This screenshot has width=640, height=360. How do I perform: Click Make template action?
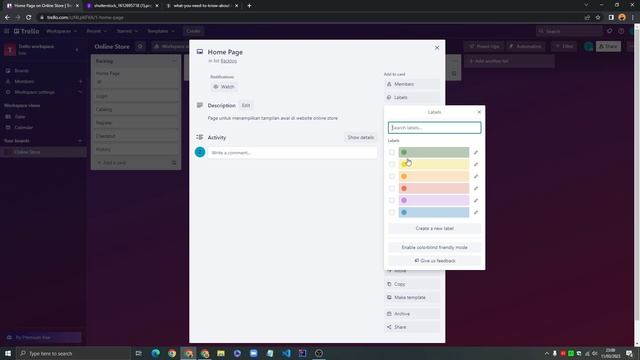coord(412,298)
